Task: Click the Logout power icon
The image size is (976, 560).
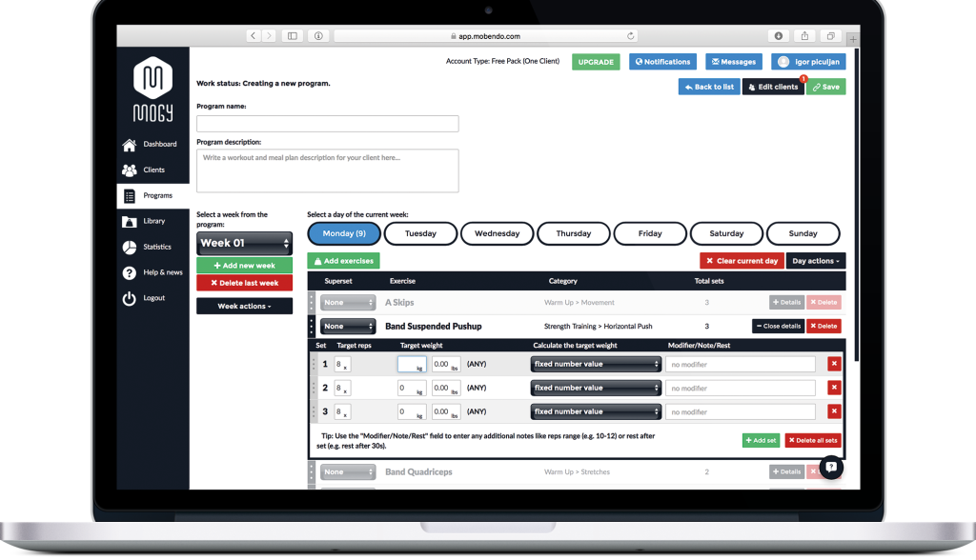Action: tap(129, 298)
